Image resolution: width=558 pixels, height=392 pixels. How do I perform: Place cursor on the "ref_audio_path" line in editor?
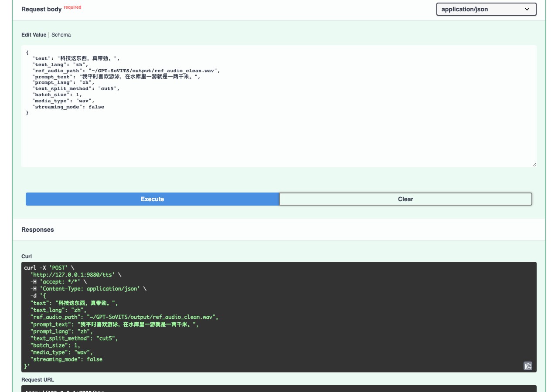click(126, 71)
